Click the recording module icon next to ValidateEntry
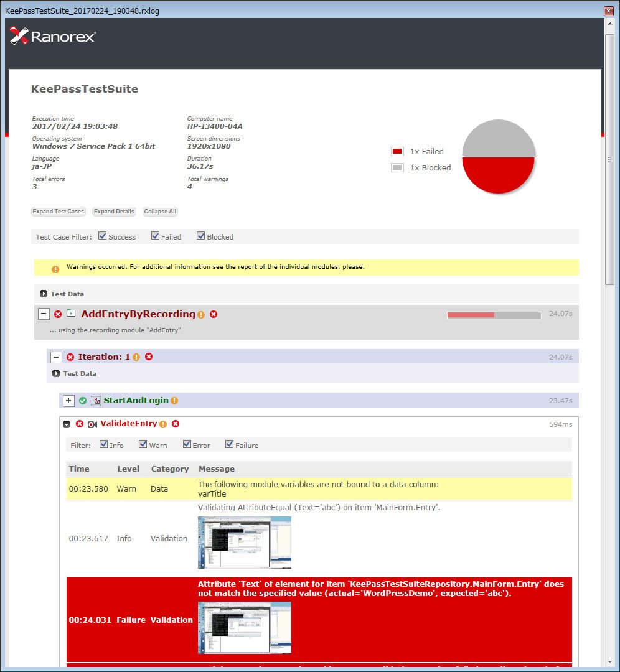 click(92, 424)
